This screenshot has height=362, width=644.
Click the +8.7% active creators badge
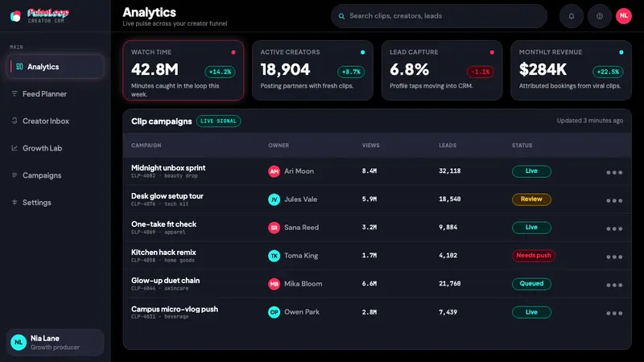coord(351,72)
